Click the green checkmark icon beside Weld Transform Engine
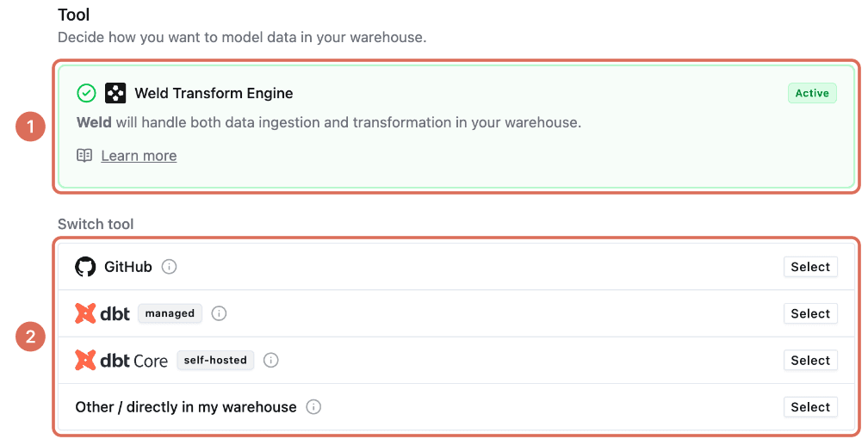This screenshot has height=439, width=868. click(86, 93)
